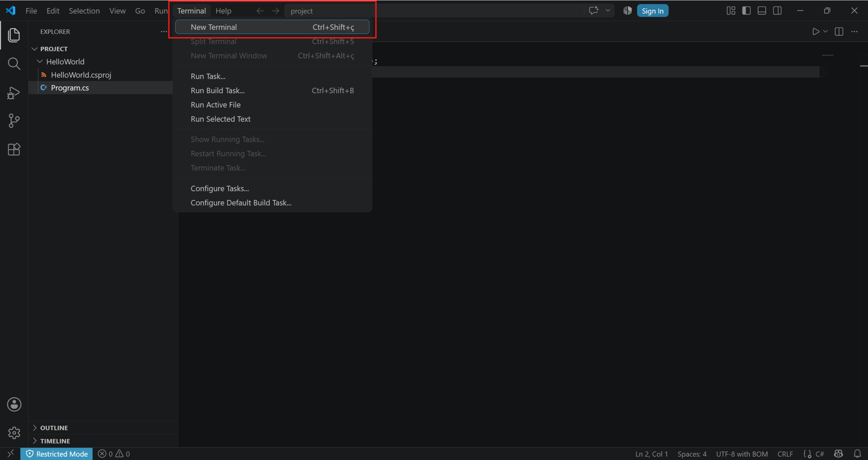Image resolution: width=868 pixels, height=460 pixels.
Task: Open Explorer Views and More Actions ellipsis
Action: [x=164, y=32]
